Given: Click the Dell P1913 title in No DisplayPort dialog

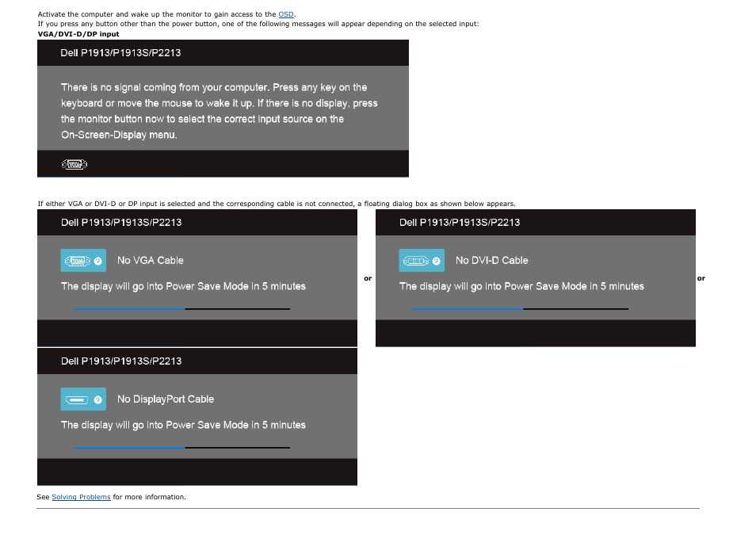Looking at the screenshot, I should point(121,361).
